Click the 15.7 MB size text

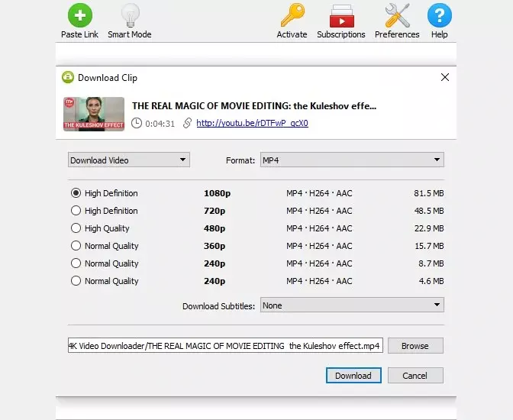pos(429,246)
